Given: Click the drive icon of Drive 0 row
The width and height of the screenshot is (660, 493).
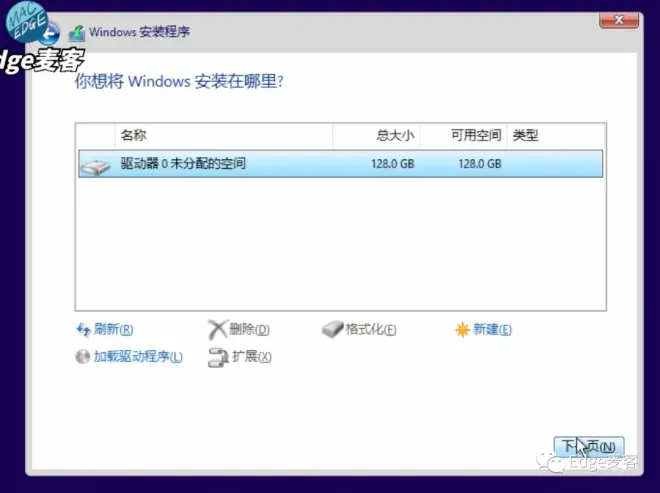Looking at the screenshot, I should coord(95,167).
